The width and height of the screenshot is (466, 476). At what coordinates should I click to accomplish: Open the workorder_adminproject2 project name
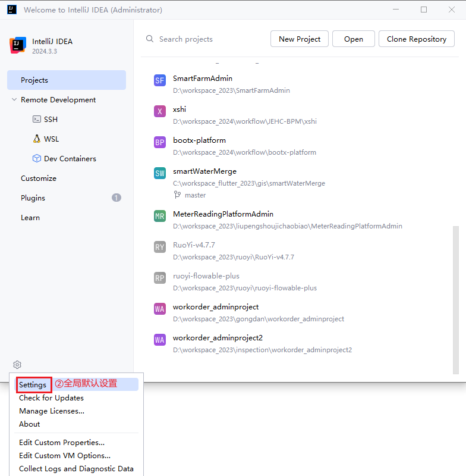[x=218, y=338]
